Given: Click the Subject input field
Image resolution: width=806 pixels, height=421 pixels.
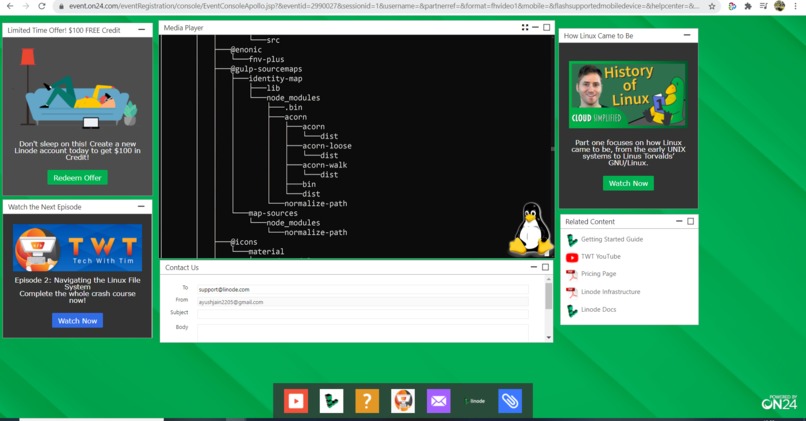Looking at the screenshot, I should click(362, 314).
